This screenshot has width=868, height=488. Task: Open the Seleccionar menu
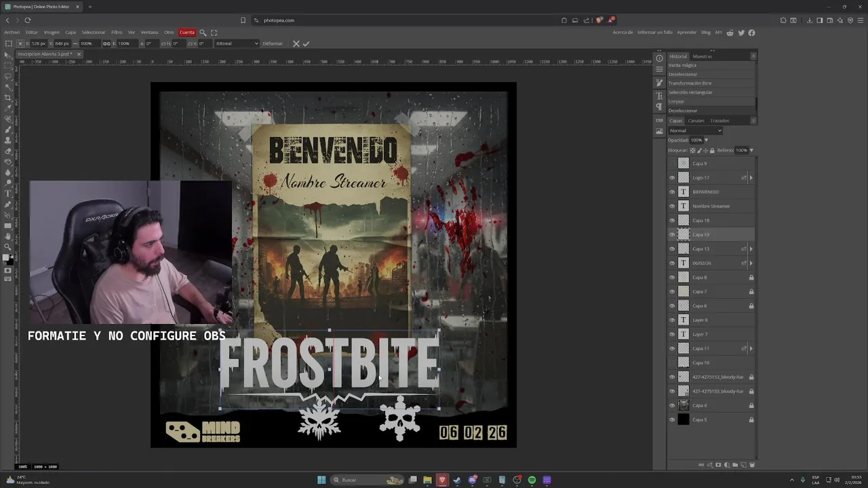[x=94, y=33]
